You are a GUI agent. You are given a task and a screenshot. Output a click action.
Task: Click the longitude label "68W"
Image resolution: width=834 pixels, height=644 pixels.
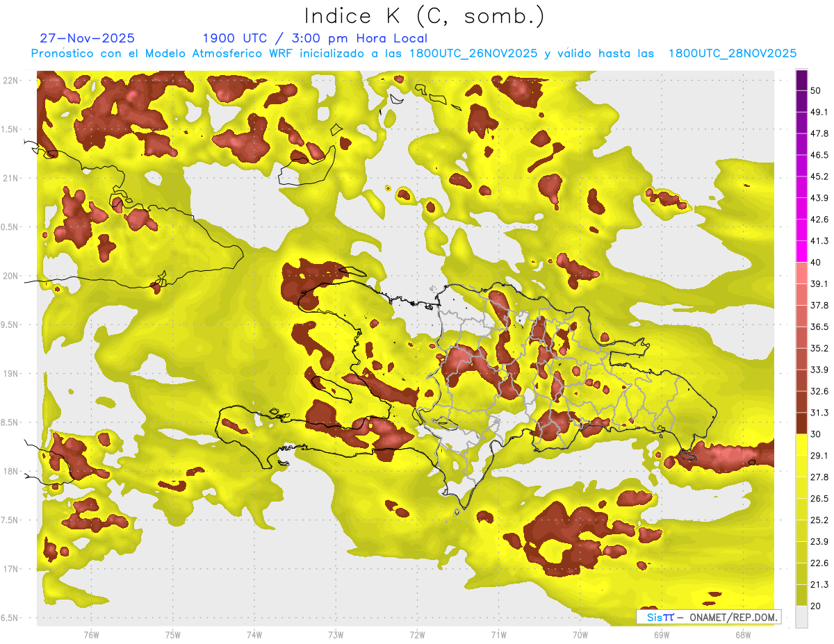point(742,634)
